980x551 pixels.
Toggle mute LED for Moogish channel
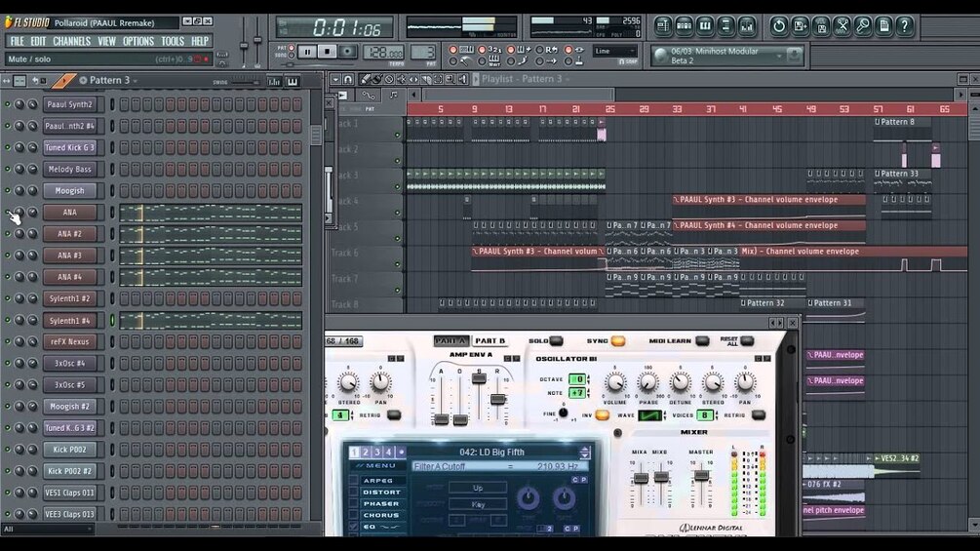[x=8, y=190]
